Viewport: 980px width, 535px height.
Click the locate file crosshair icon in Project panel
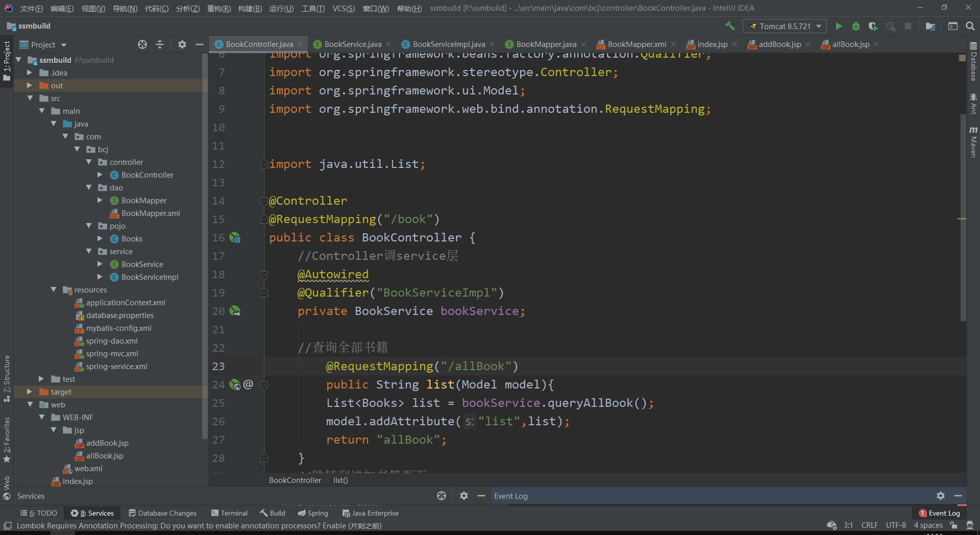[142, 44]
